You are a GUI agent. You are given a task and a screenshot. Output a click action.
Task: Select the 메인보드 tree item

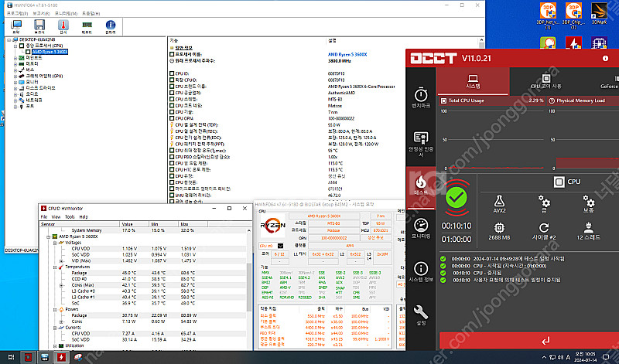(34, 58)
